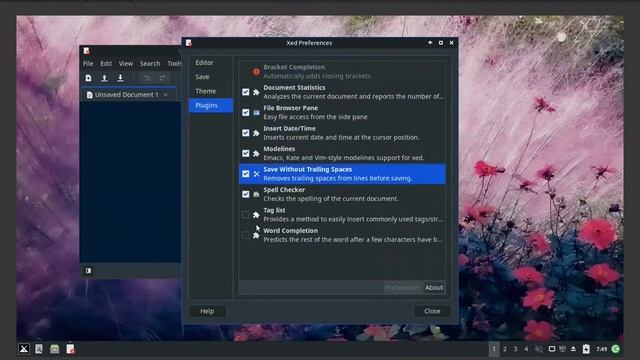Open the File menu in Xed

tap(88, 64)
